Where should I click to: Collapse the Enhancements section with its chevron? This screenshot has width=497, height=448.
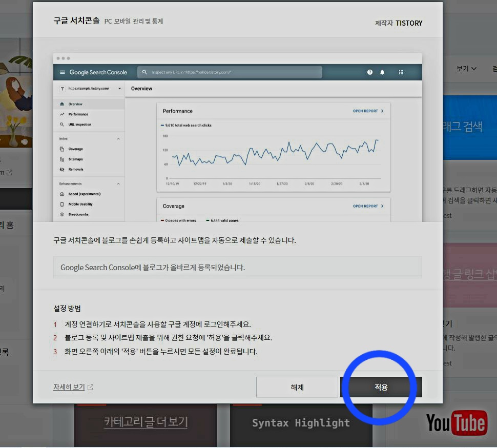[x=118, y=184]
